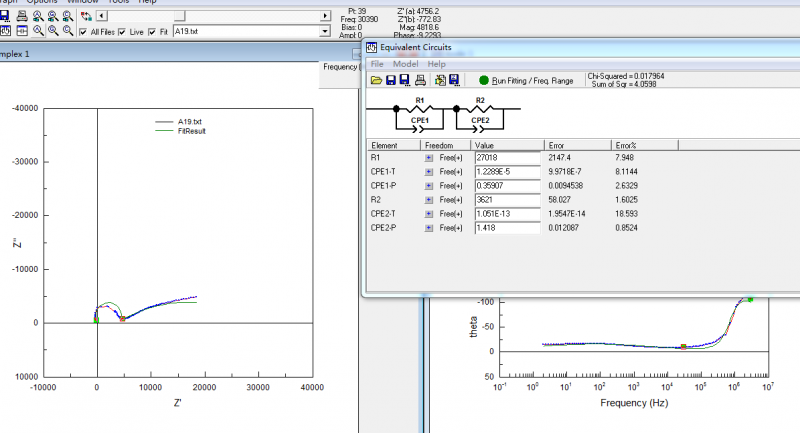
Task: Click the file selection slider thumb
Action: pyautogui.click(x=178, y=17)
